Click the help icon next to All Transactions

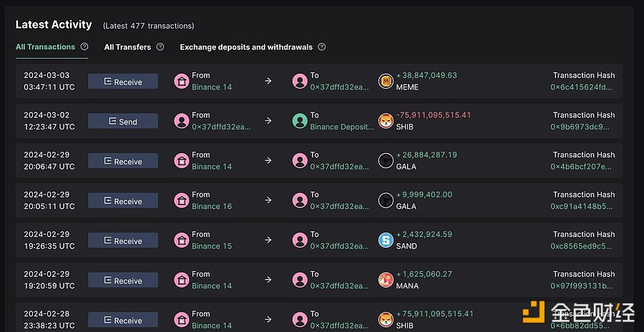coord(84,47)
